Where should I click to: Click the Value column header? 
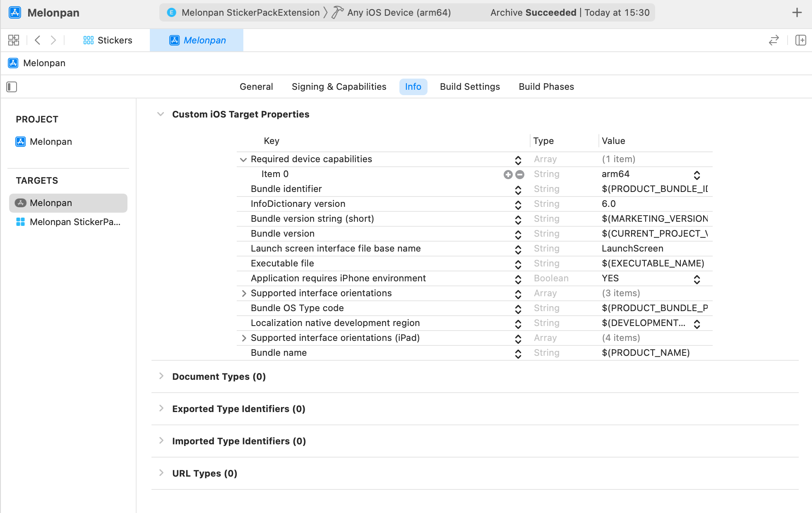coord(613,141)
